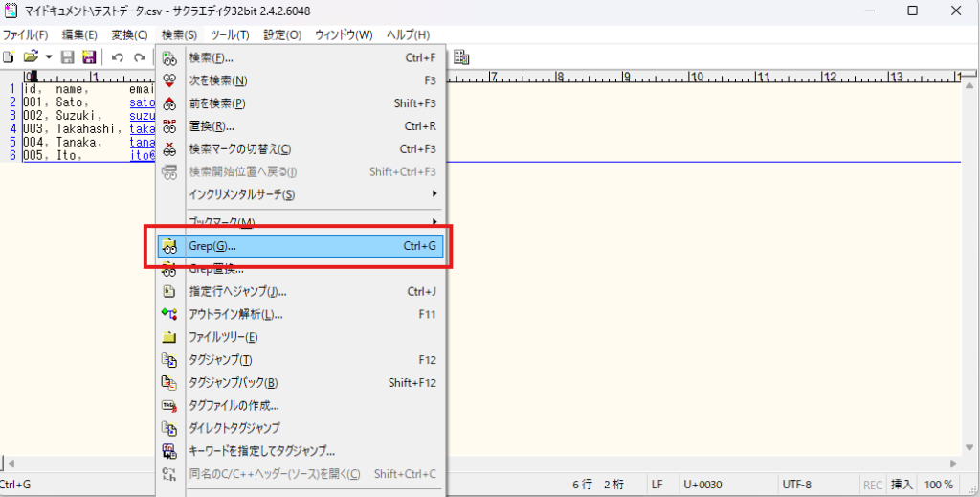Click the UTF-8 encoding in status bar
This screenshot has height=497, width=980.
tap(798, 485)
